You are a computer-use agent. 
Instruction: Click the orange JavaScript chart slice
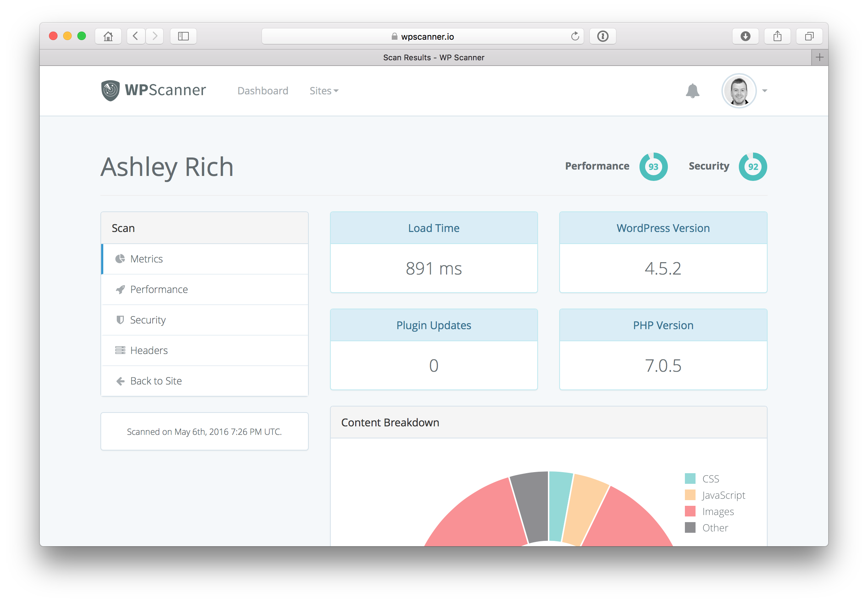coord(586,510)
